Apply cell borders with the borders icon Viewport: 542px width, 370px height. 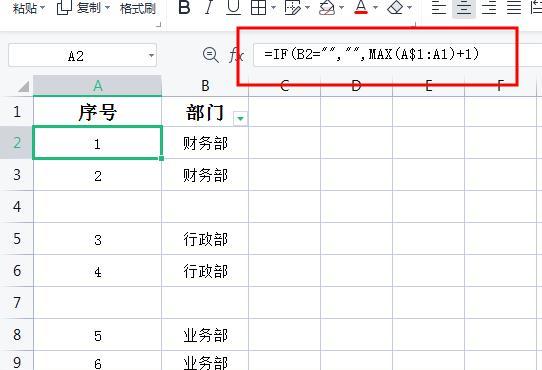click(259, 7)
